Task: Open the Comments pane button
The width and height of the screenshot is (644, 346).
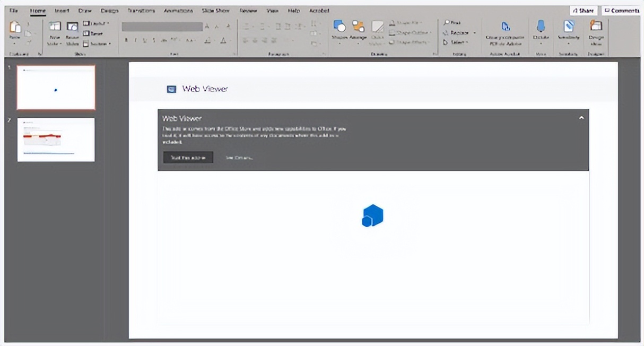Action: [x=622, y=11]
